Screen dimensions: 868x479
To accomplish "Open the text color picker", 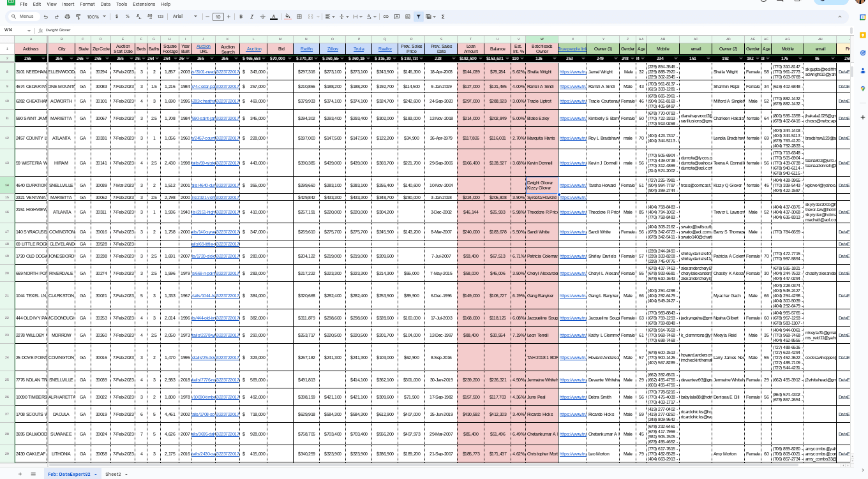I will click(x=274, y=17).
